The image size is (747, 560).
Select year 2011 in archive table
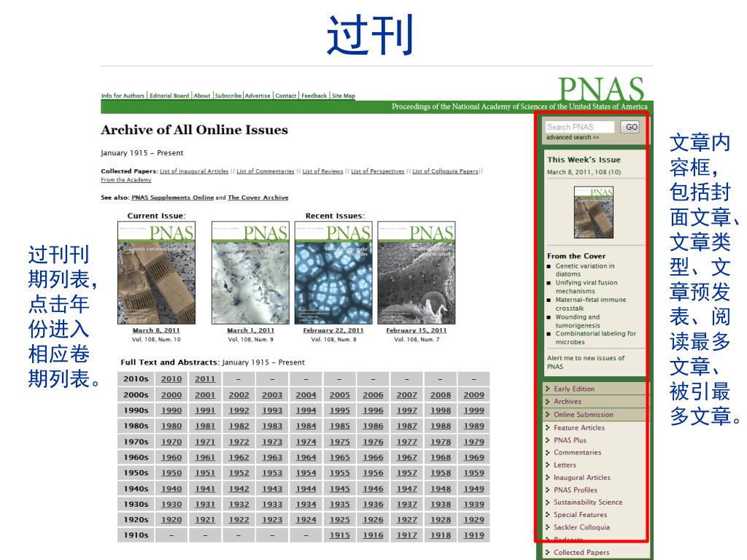coord(205,379)
